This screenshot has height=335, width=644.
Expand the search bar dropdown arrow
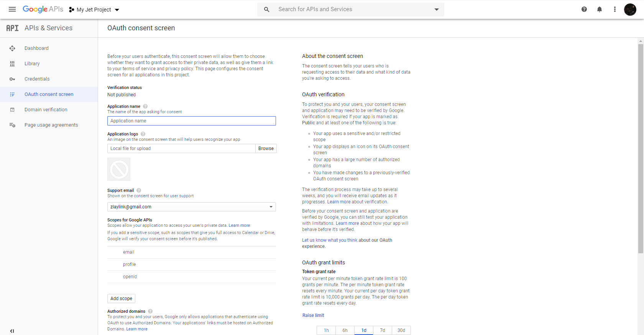(x=437, y=10)
